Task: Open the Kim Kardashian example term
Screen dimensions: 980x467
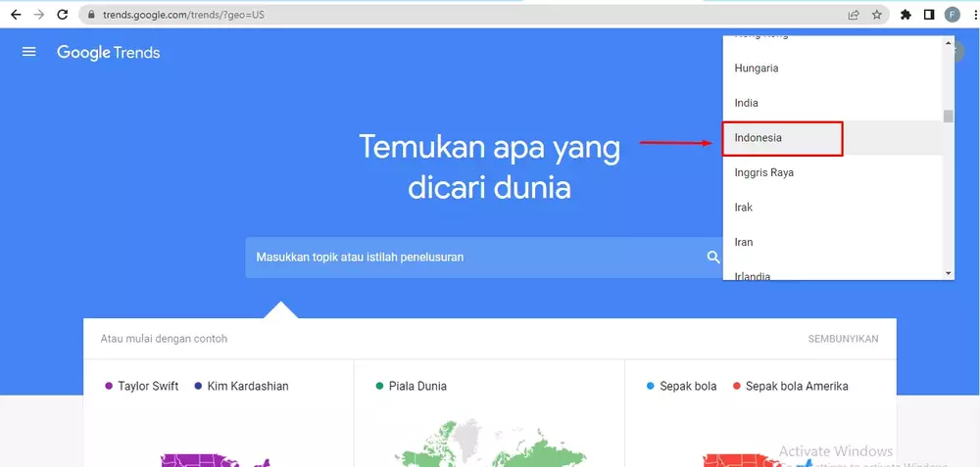Action: point(248,387)
